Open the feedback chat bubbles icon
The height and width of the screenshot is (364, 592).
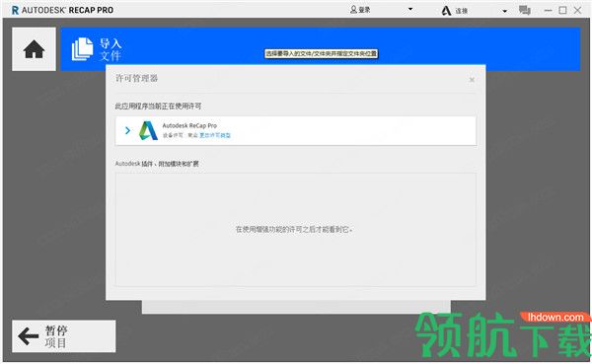525,10
